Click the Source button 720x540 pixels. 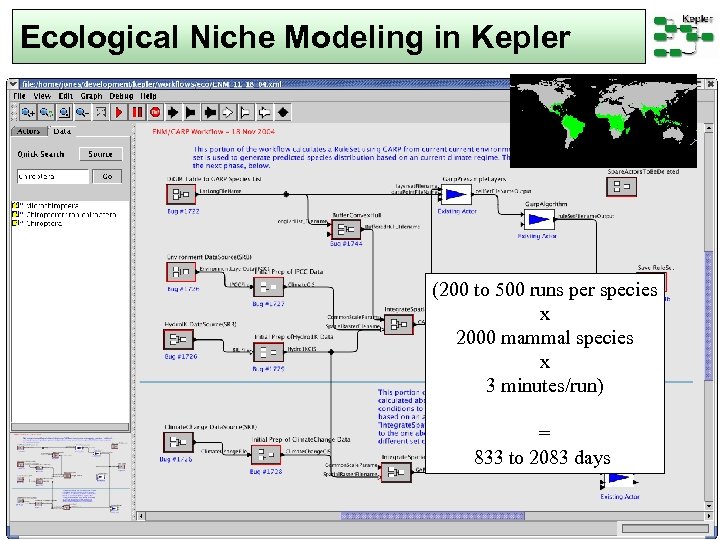101,154
